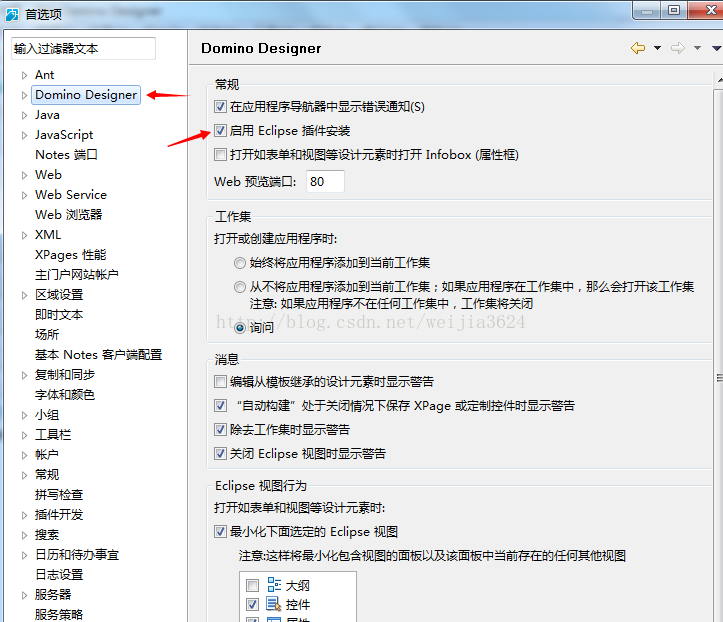Toggle 启用 Eclipse 插件安装 checkbox
Screen dimensions: 723x622
[220, 131]
